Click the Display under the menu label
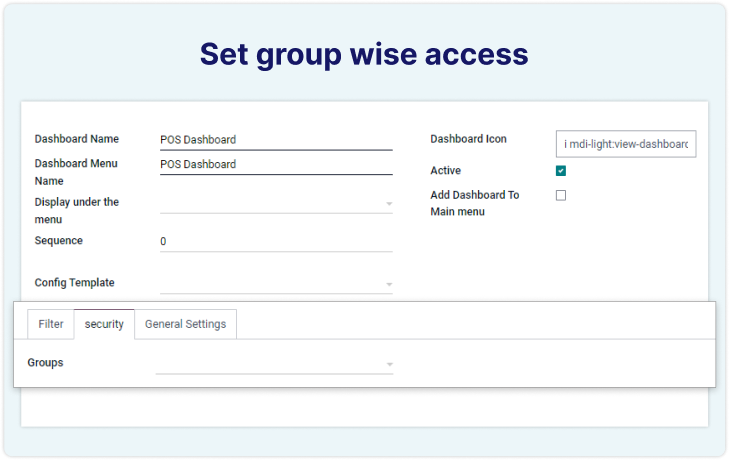The width and height of the screenshot is (730, 461). pyautogui.click(x=77, y=210)
